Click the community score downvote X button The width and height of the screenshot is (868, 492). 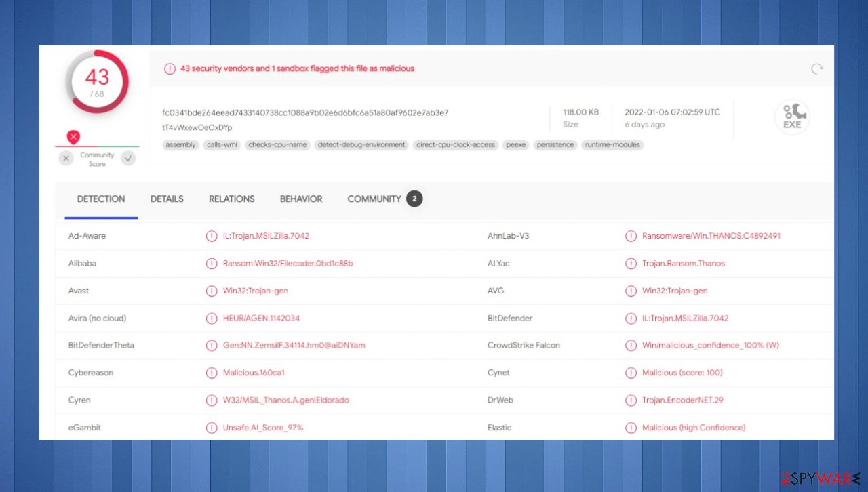(66, 159)
